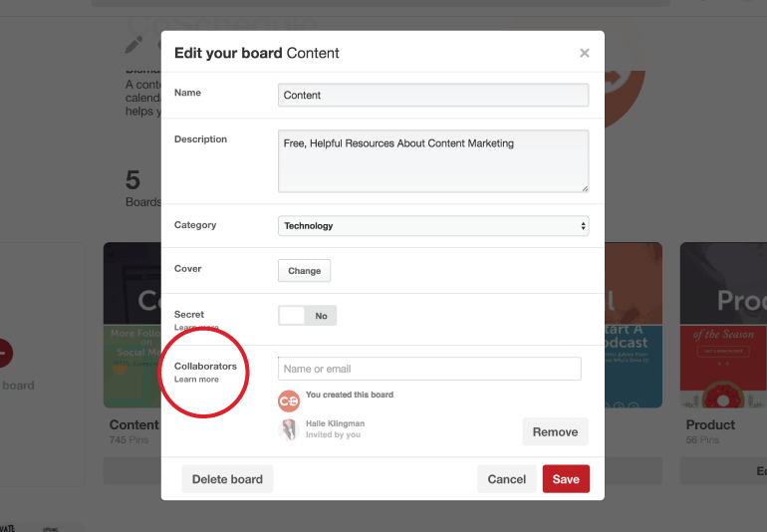Focus the collaborator Name or email field

429,370
